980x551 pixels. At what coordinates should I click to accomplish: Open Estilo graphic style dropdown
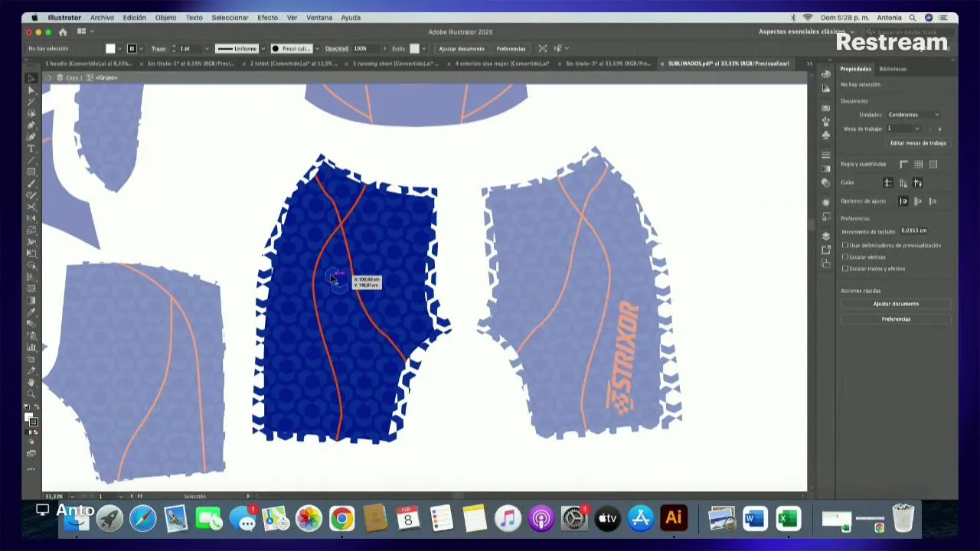tap(424, 48)
